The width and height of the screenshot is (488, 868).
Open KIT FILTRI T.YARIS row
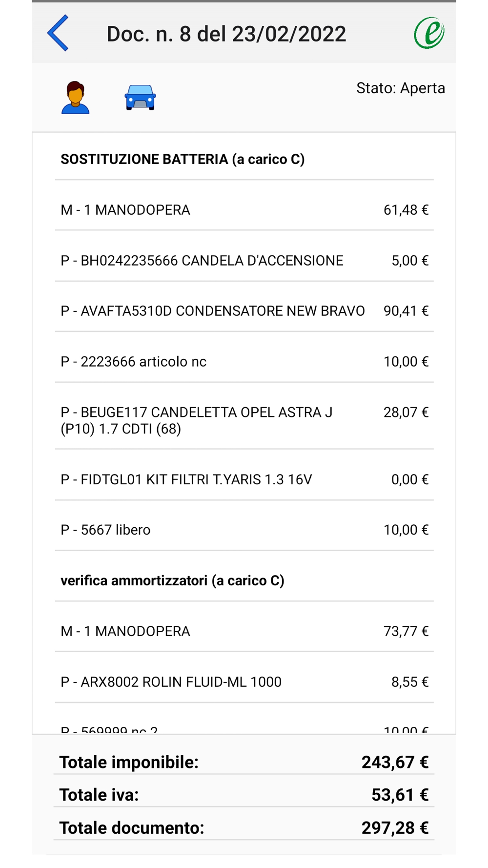point(244,479)
